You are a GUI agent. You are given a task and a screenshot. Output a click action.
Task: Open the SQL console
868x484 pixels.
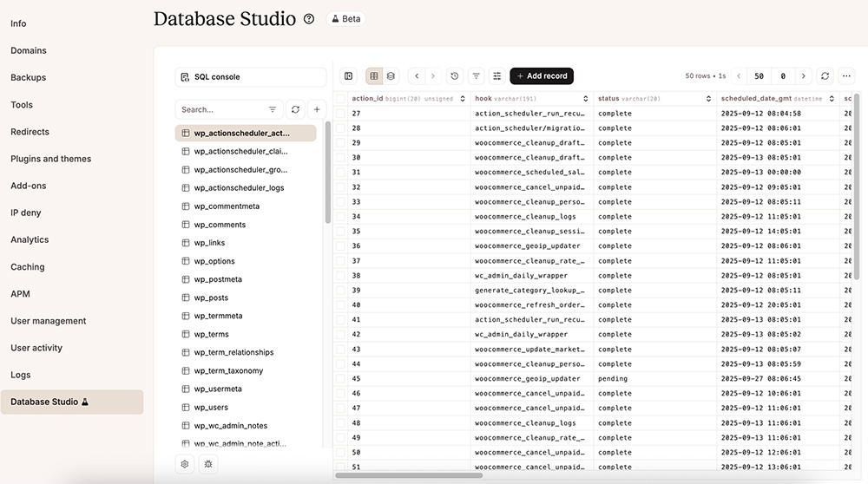click(x=250, y=77)
